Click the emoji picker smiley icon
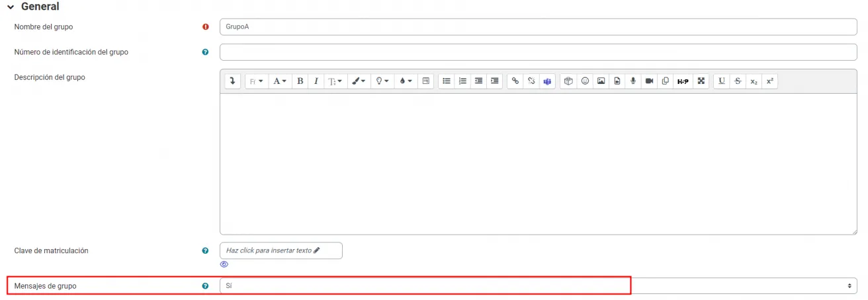Screen dimensions: 868x300 click(x=585, y=81)
